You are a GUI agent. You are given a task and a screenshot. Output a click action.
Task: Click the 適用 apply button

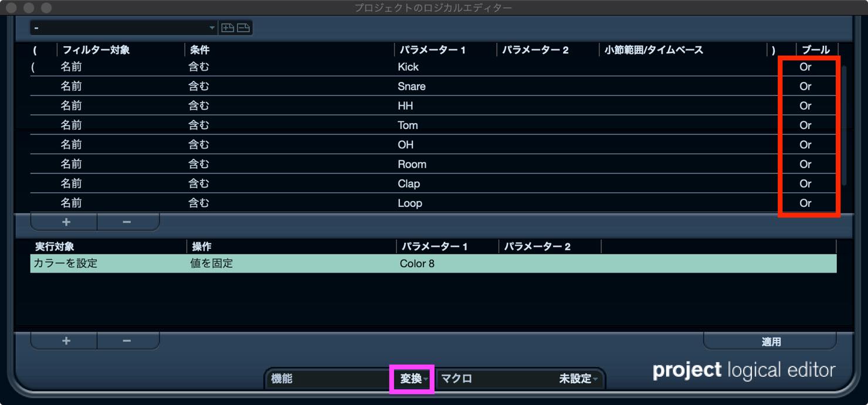(771, 342)
